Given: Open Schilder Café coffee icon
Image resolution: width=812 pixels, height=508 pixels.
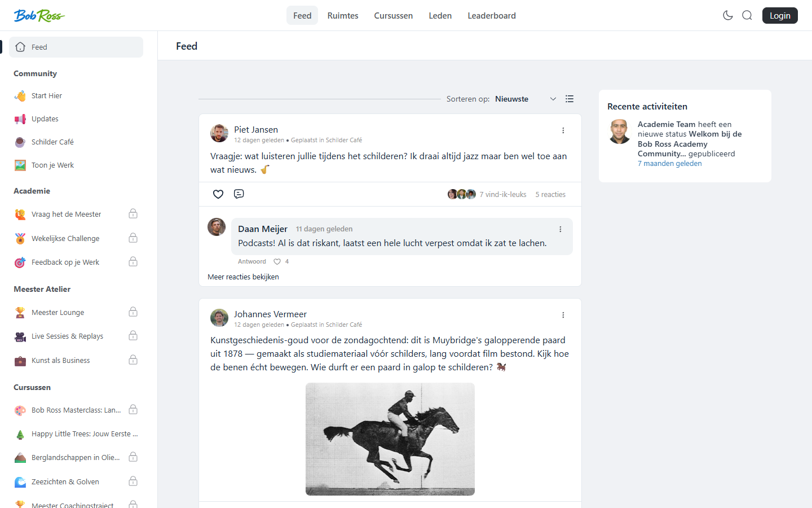Looking at the screenshot, I should click(x=20, y=142).
